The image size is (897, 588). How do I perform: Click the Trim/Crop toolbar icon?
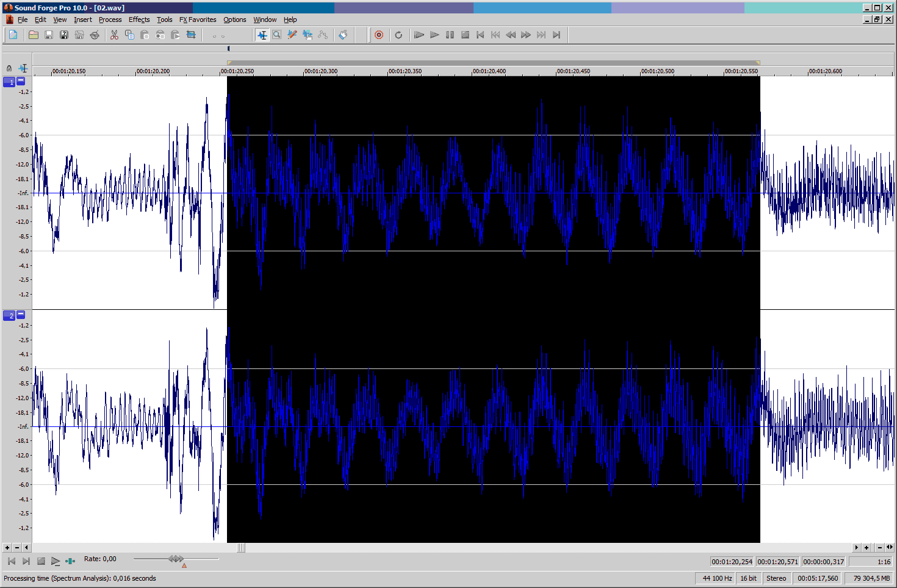(x=191, y=35)
